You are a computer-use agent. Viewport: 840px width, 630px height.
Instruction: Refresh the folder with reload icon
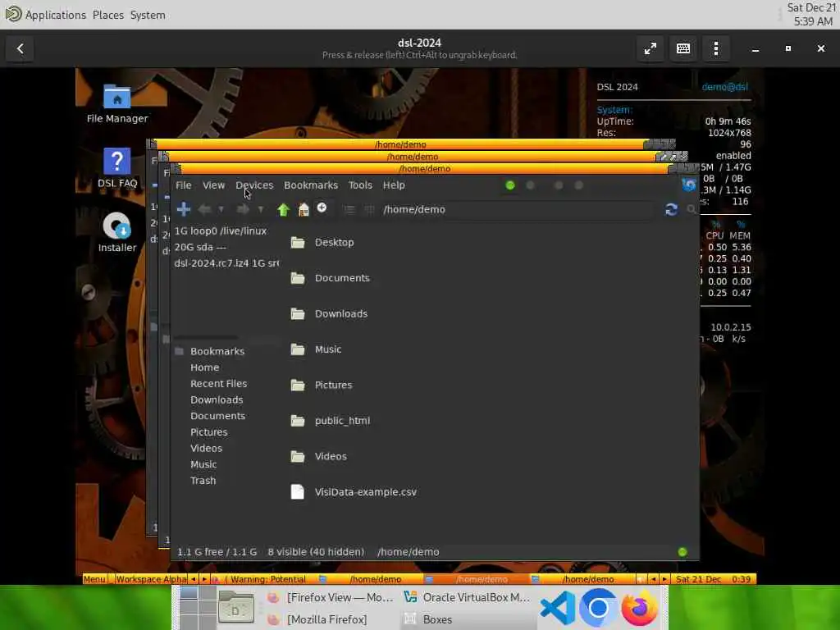click(x=671, y=209)
